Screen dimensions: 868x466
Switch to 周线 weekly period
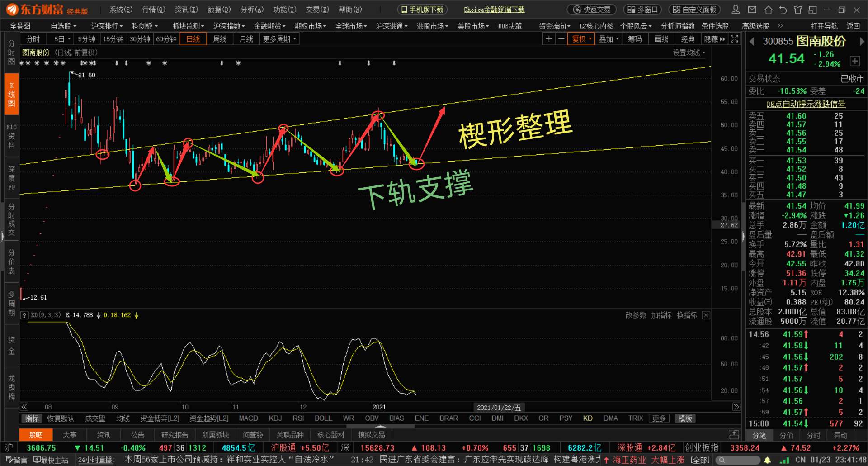click(220, 39)
